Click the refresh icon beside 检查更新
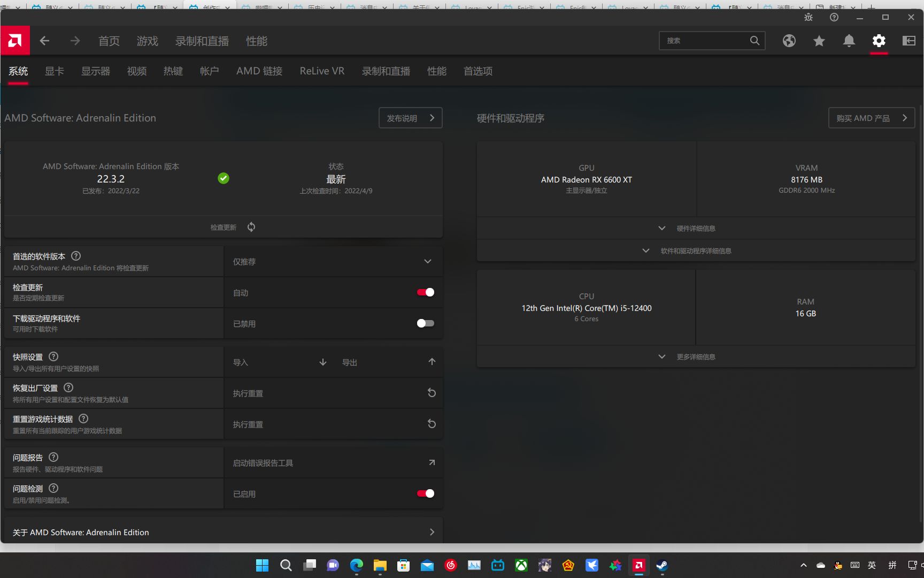924x578 pixels. point(251,227)
